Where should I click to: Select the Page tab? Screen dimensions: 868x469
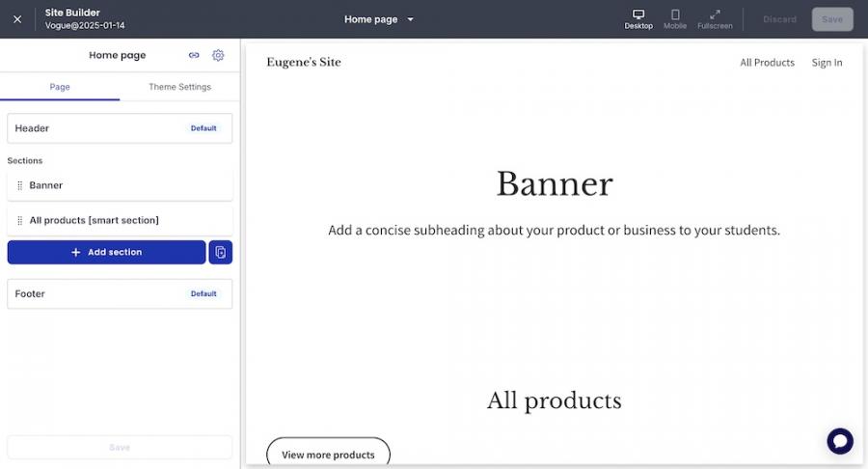pyautogui.click(x=60, y=87)
